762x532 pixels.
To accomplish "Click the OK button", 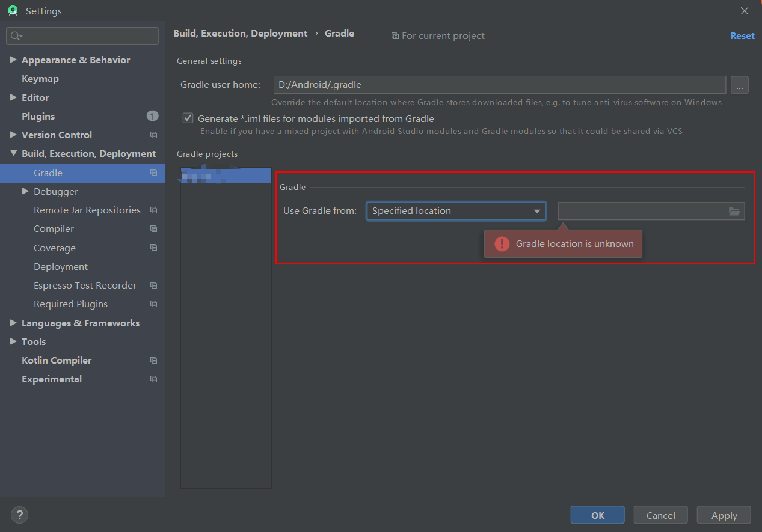I will pos(598,515).
